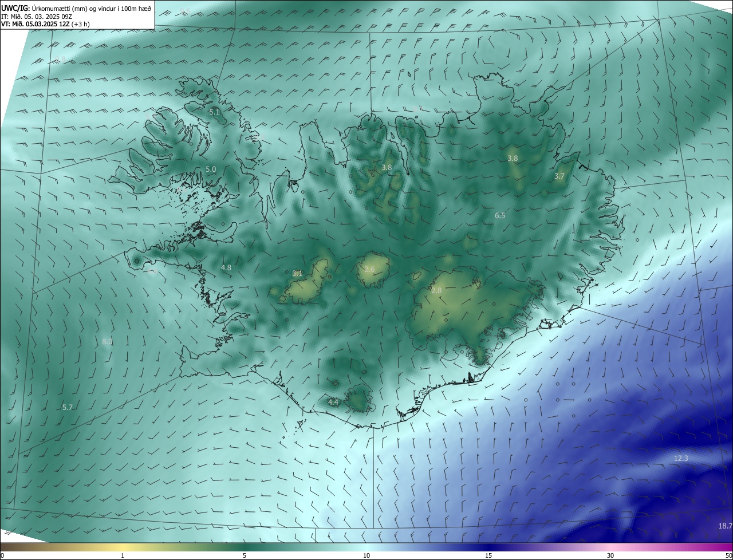Click the 4.4 value label near the south coast
Image resolution: width=733 pixels, height=560 pixels.
(x=333, y=403)
